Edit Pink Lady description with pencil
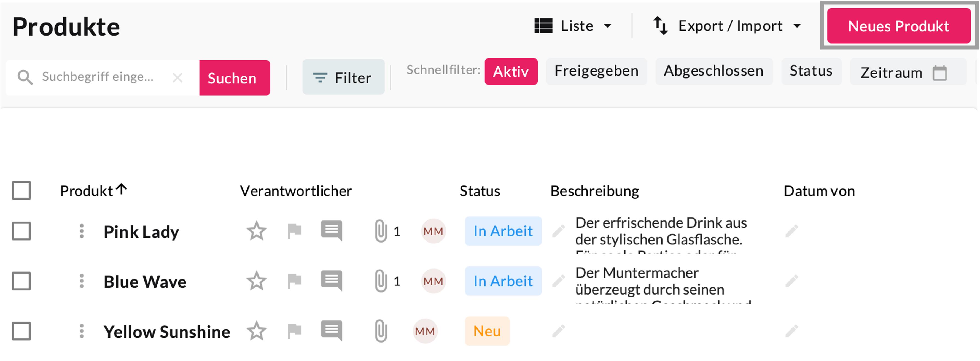980x361 pixels. [x=558, y=231]
